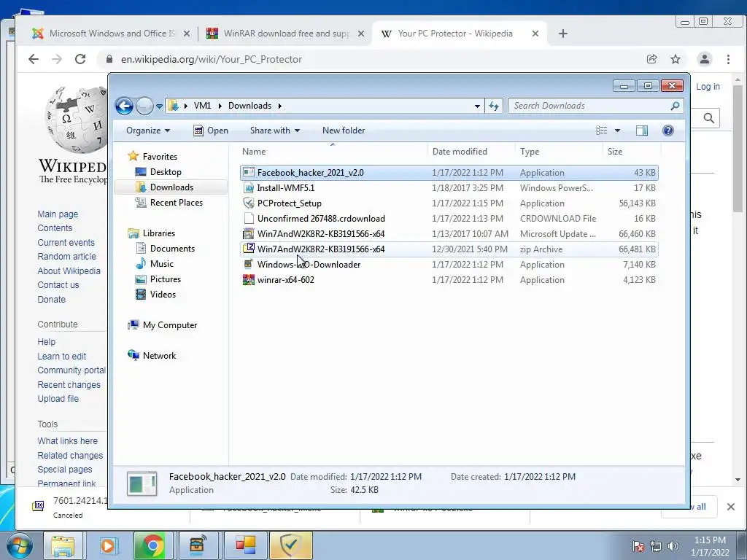Click VM1 in the breadcrumb path

click(202, 106)
